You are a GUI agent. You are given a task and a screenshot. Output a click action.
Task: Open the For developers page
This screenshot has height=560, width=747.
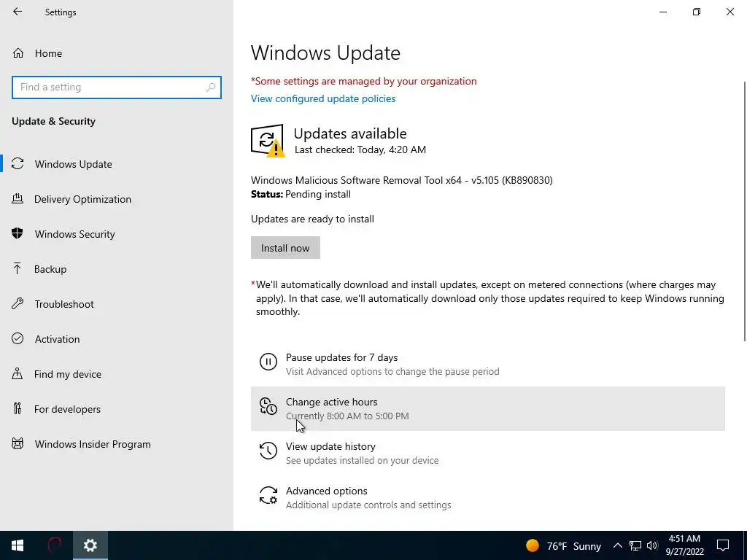click(117, 408)
